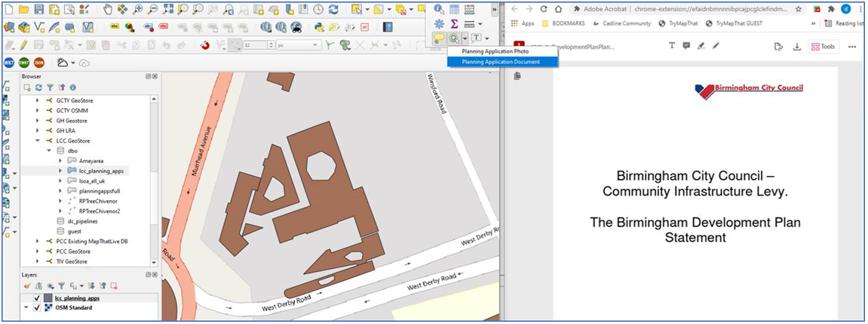Image resolution: width=868 pixels, height=324 pixels.
Task: Open the QGIS Help contents book icon
Action: click(x=388, y=26)
